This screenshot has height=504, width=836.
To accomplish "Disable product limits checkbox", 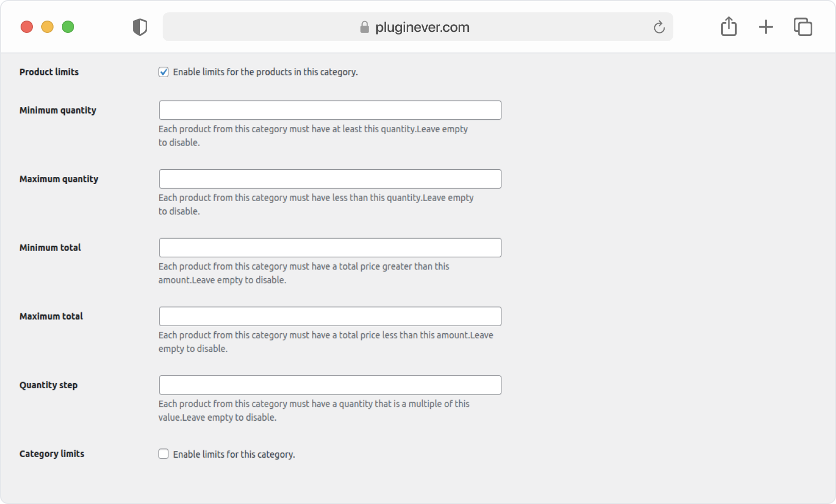I will tap(163, 72).
